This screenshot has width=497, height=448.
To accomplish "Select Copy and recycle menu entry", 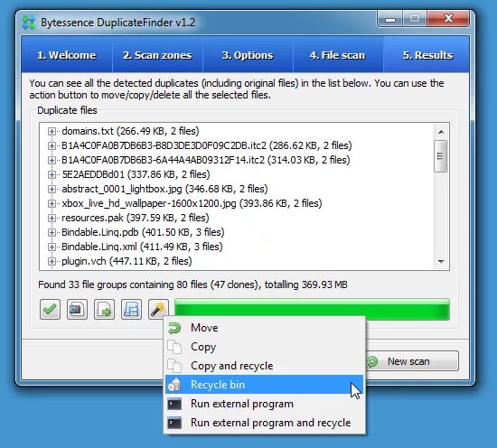I will pos(265,366).
